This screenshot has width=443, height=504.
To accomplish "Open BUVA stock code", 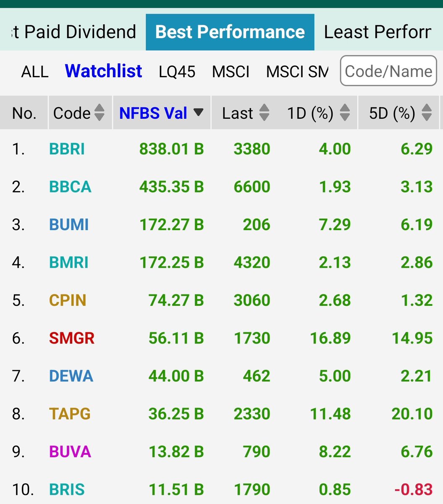I will pos(70,451).
